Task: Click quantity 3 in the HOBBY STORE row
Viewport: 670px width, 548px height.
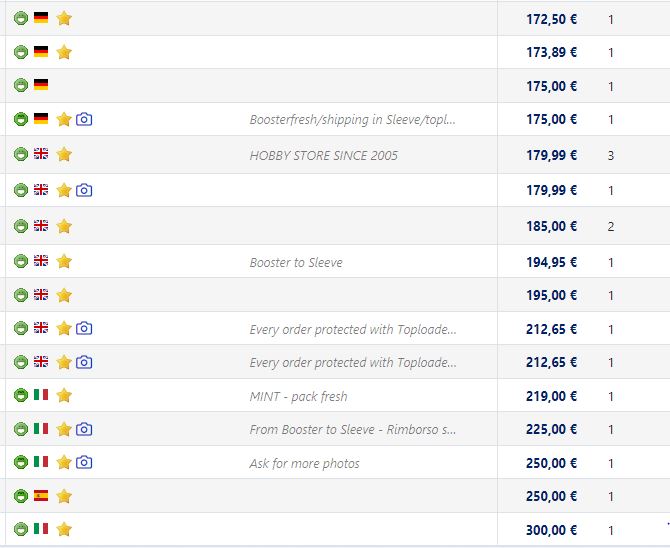Action: 611,156
